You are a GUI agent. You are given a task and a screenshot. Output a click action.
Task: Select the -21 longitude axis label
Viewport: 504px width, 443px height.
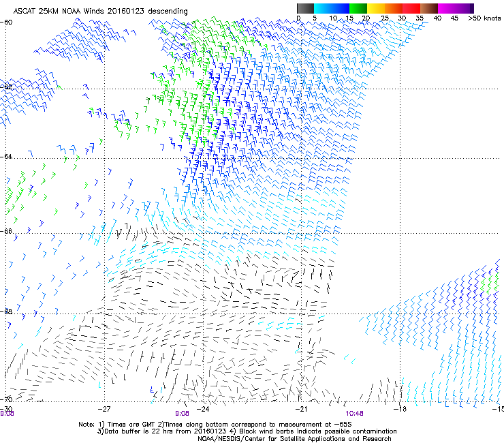click(302, 409)
